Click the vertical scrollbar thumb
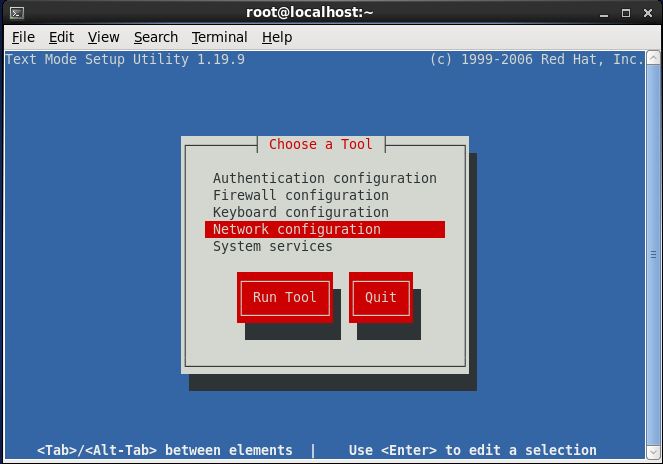The image size is (663, 464). (653, 255)
